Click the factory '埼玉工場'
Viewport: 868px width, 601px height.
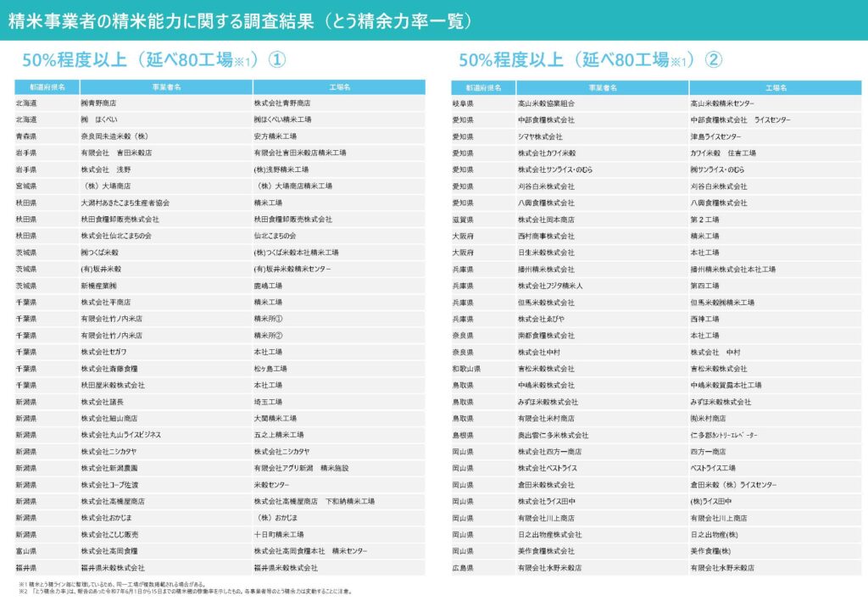(268, 402)
